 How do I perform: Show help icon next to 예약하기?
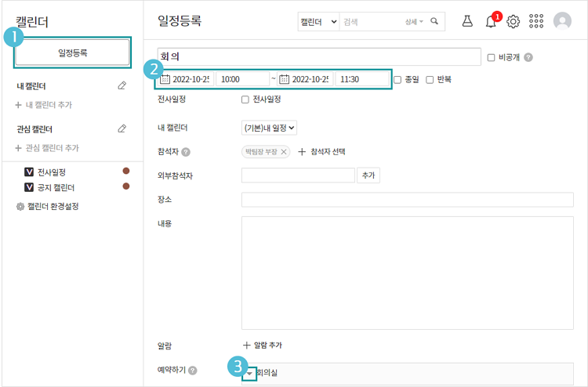[192, 371]
